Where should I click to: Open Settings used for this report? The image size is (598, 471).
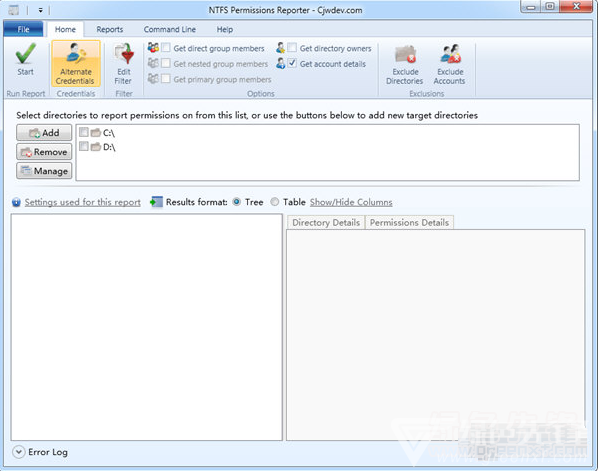[x=83, y=202]
